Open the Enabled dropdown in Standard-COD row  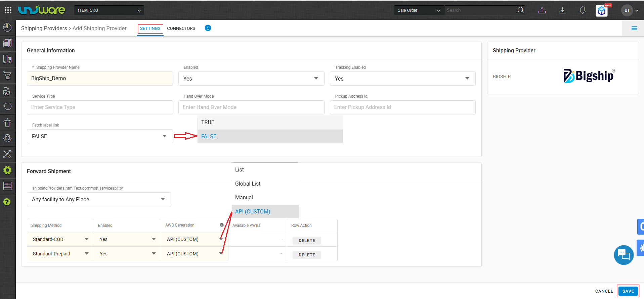pos(128,239)
